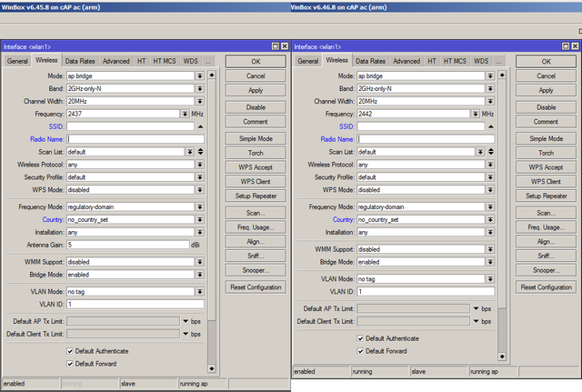Click OK button in left window

click(256, 62)
